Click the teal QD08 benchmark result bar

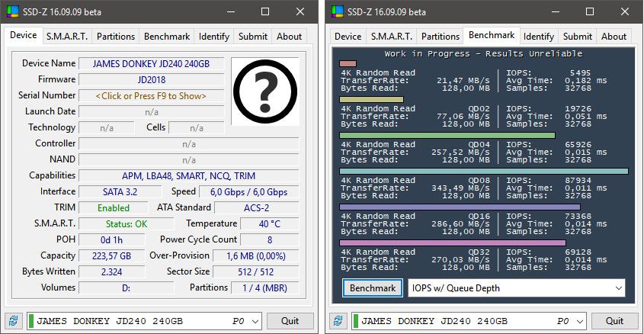[x=484, y=171]
